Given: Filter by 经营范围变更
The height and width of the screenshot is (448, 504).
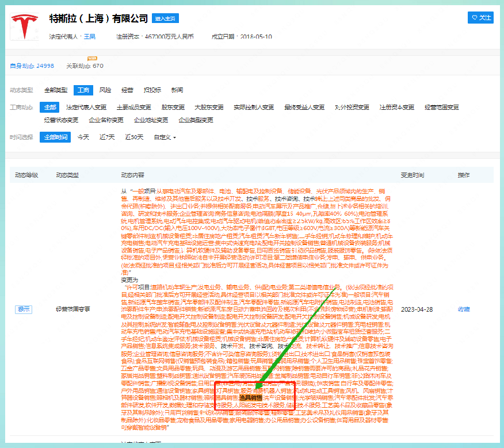Looking at the screenshot, I should pyautogui.click(x=442, y=108).
